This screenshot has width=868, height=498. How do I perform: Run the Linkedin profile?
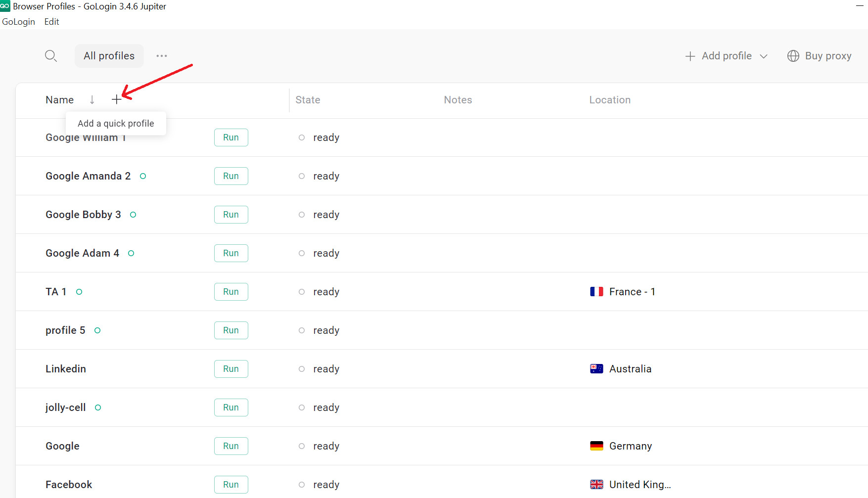[231, 369]
